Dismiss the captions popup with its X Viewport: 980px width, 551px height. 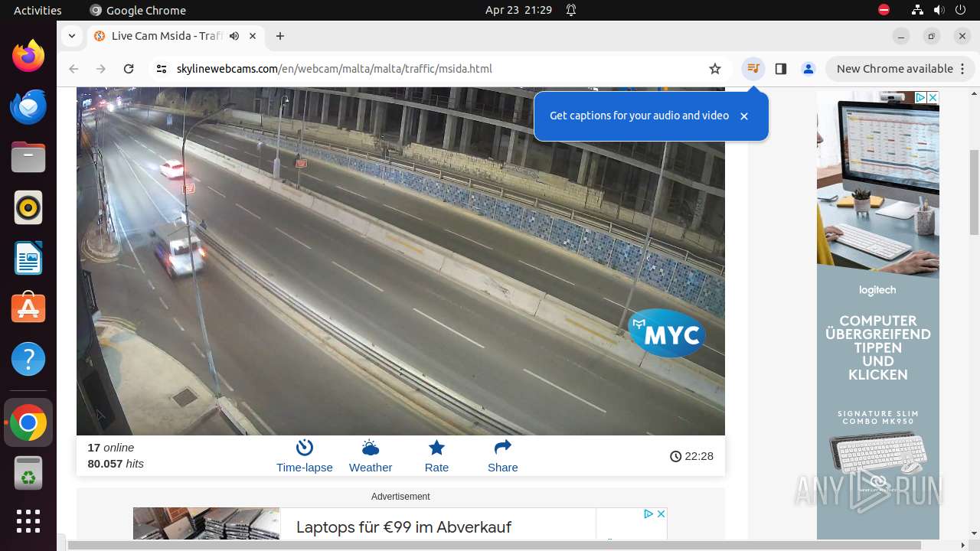click(744, 116)
